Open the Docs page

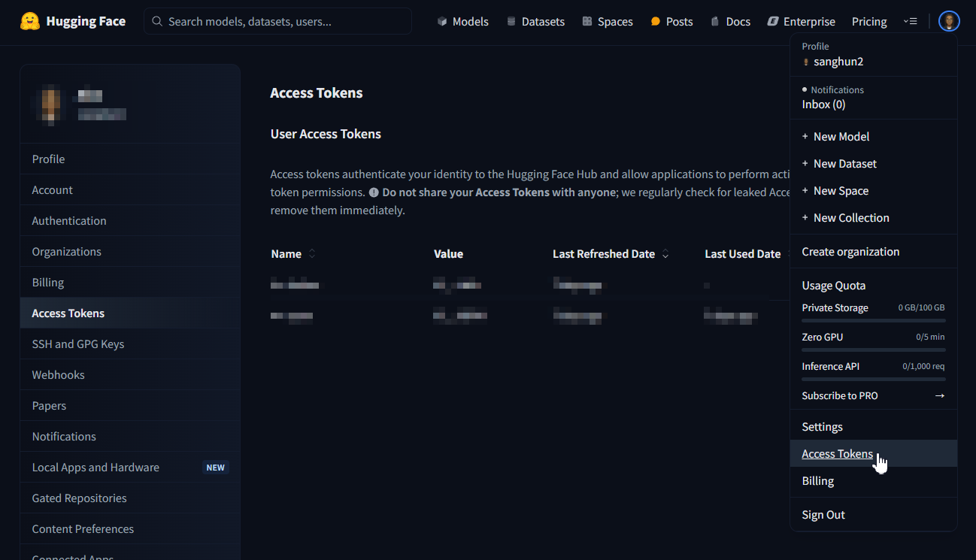(730, 21)
